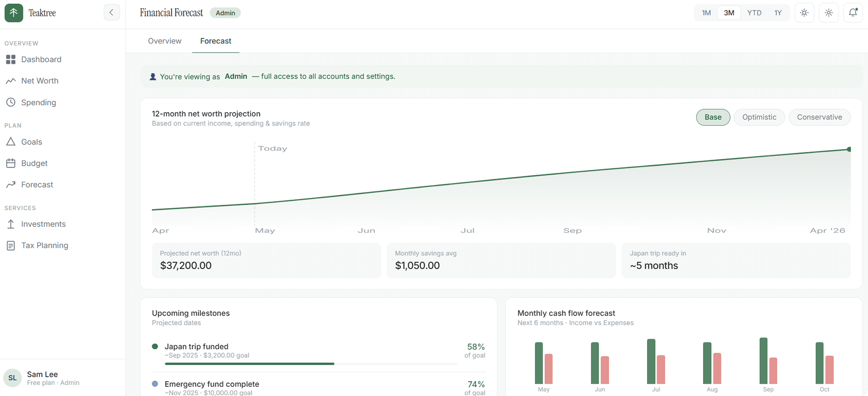The height and width of the screenshot is (396, 868).
Task: Click the Dashboard grid icon
Action: coord(11,59)
